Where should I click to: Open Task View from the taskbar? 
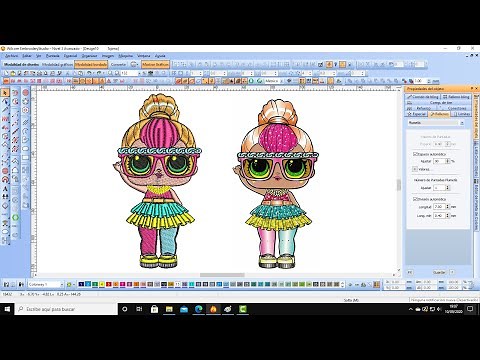tap(139, 309)
